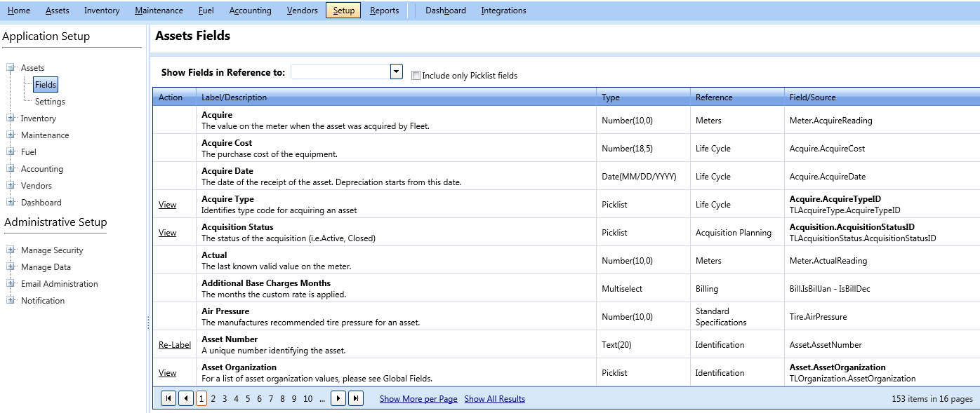Open the Show Fields in Reference dropdown

(x=396, y=72)
